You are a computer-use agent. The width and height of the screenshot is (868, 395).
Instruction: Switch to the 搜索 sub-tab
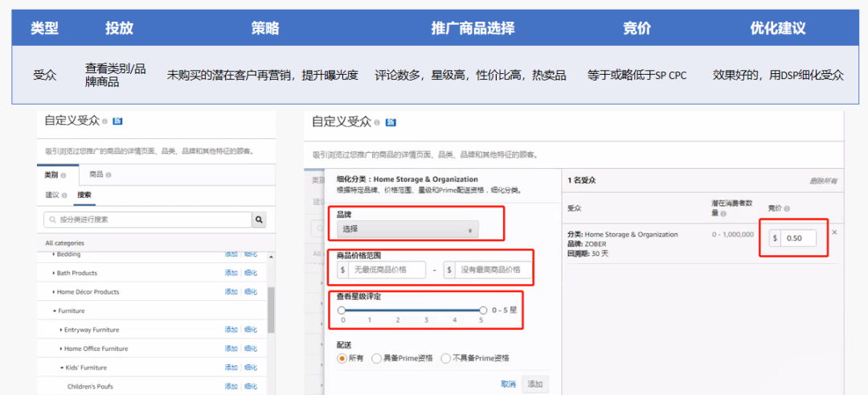tap(84, 195)
